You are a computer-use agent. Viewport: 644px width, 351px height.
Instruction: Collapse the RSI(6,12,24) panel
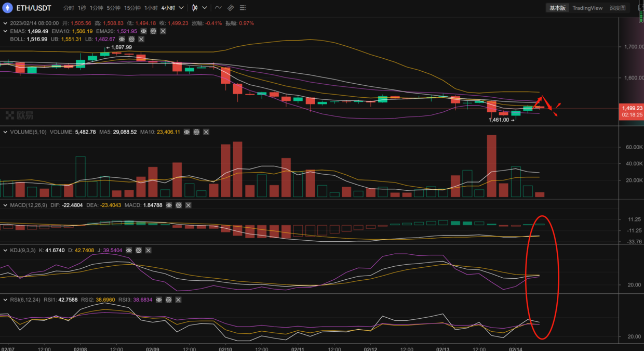pos(5,300)
